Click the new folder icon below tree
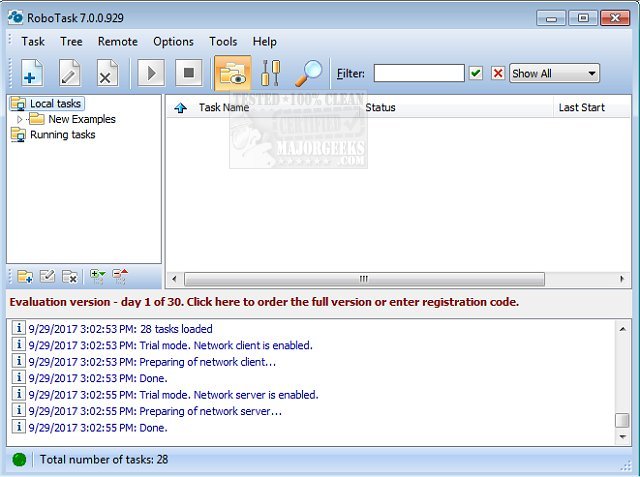This screenshot has width=640, height=477. [x=24, y=276]
